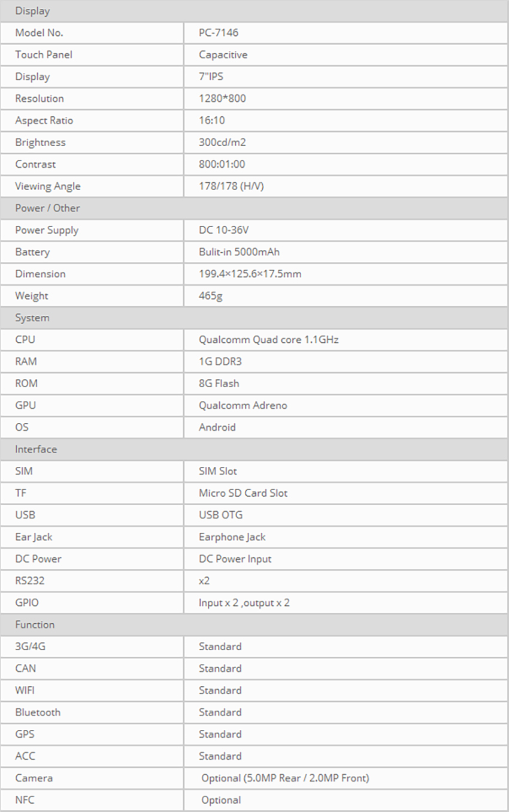Select the Camera optional 5.0MP Rear value
Screen dimensions: 509x812
[x=285, y=778]
